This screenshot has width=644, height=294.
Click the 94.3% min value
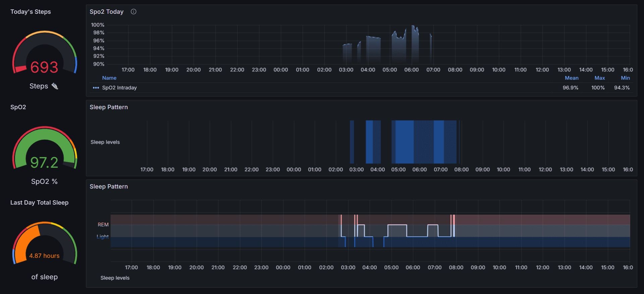pos(622,88)
